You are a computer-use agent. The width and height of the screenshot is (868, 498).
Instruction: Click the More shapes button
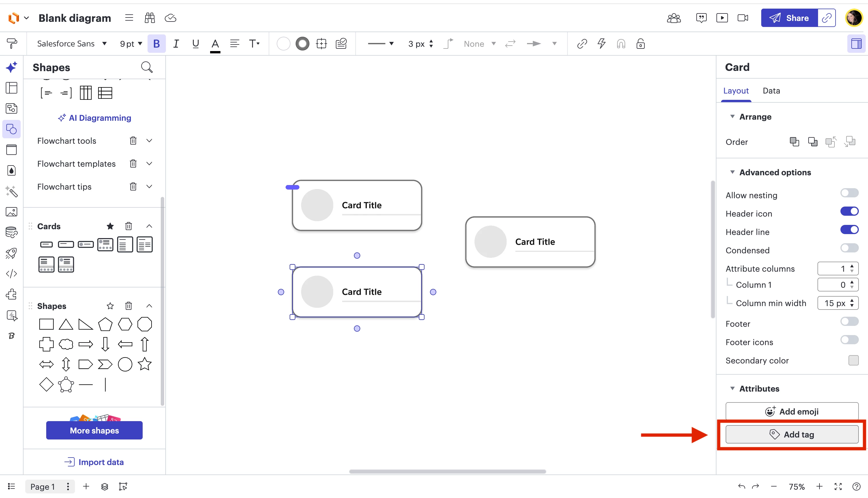click(x=94, y=430)
